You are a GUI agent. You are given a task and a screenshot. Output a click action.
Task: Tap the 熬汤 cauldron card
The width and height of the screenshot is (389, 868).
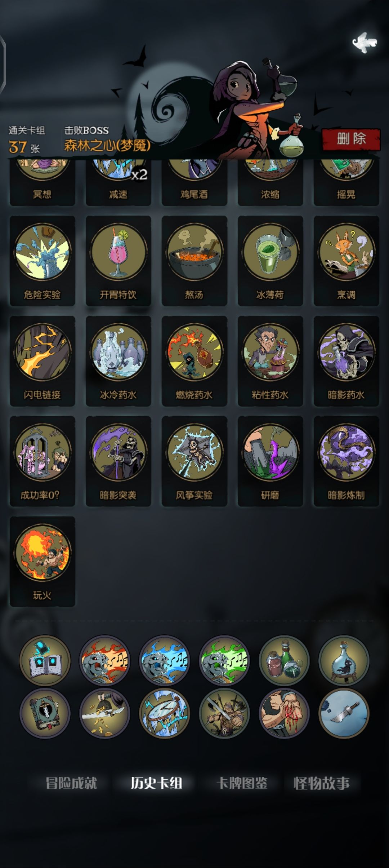(x=194, y=261)
